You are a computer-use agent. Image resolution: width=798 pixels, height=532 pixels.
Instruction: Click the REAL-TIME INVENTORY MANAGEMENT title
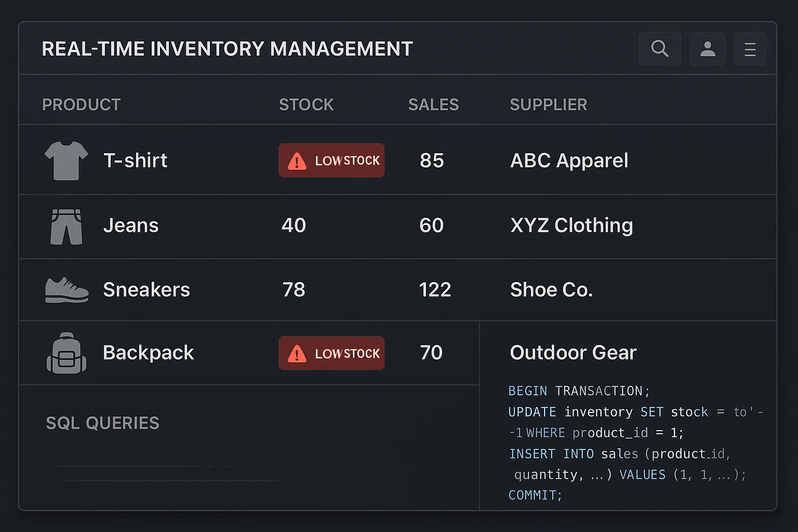228,49
